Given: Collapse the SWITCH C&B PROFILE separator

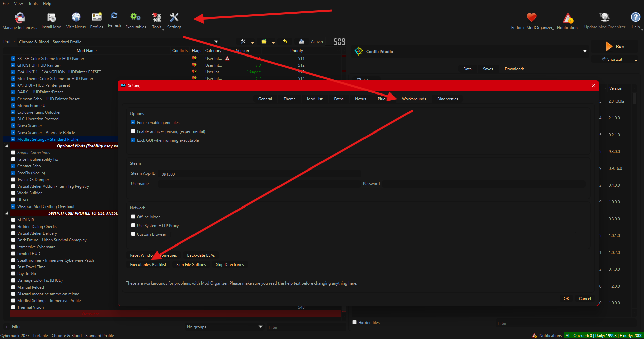Looking at the screenshot, I should [7, 213].
